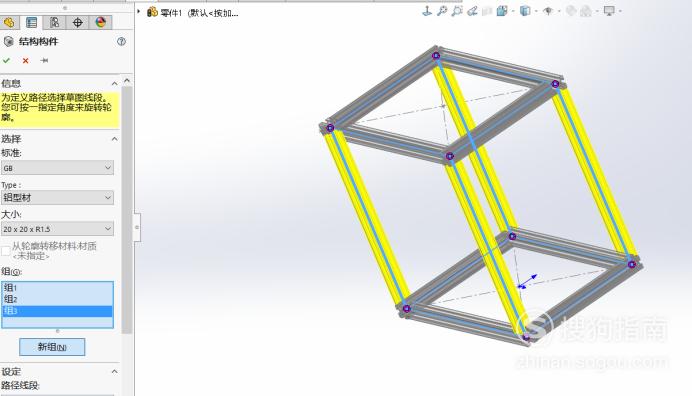Image resolution: width=692 pixels, height=396 pixels.
Task: Open the DimXpertManager crosshair tab
Action: [77, 22]
